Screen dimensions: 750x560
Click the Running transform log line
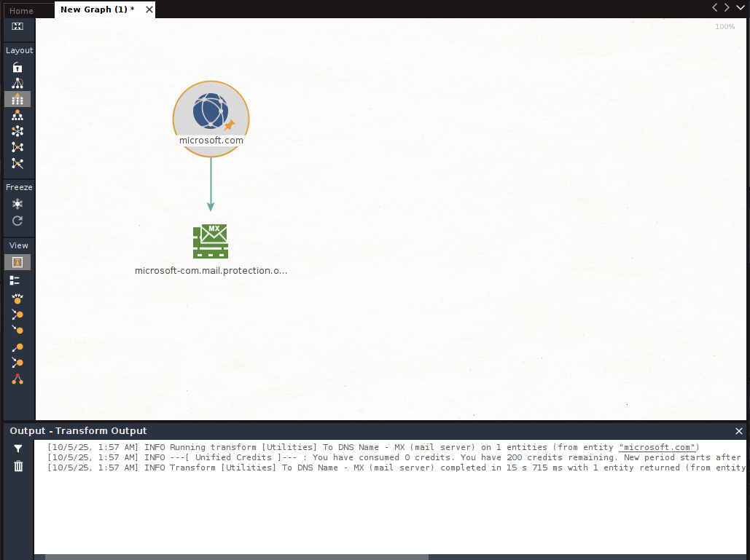pyautogui.click(x=373, y=447)
